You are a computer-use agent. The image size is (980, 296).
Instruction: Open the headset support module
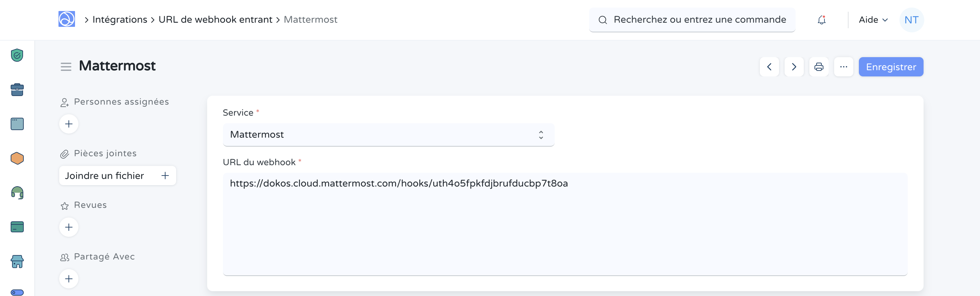coord(17,192)
